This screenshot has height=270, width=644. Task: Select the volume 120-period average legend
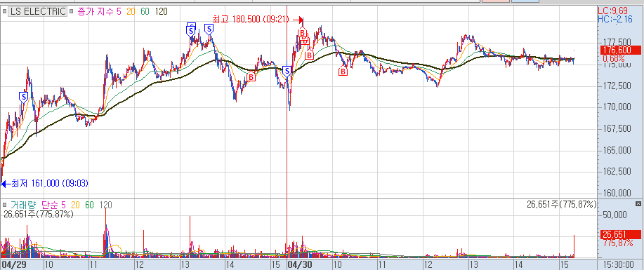click(x=105, y=205)
